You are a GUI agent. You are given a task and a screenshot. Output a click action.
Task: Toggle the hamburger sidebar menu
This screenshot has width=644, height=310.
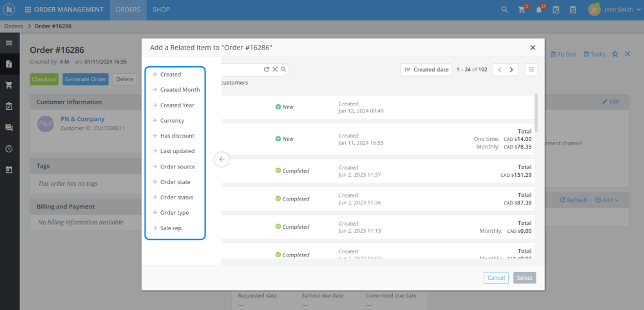tap(9, 42)
